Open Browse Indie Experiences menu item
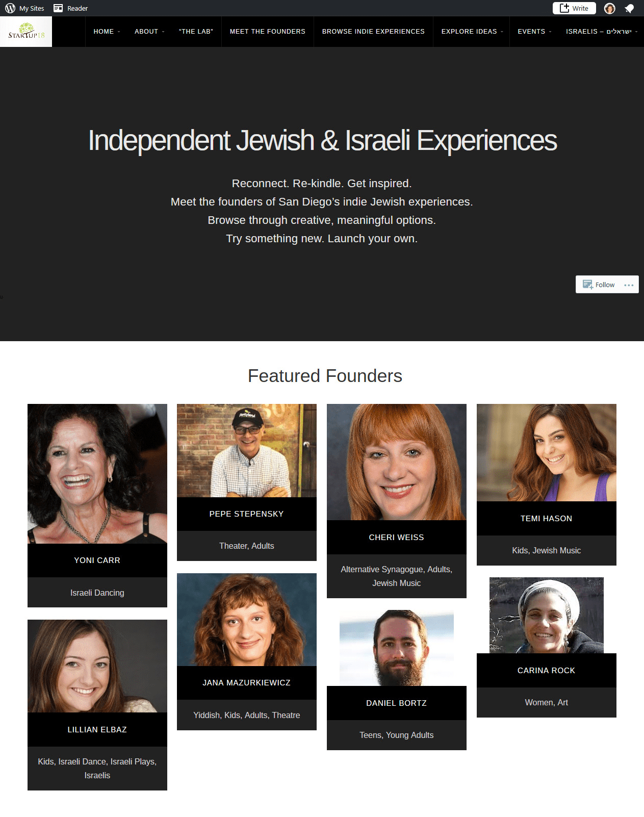644x817 pixels. pos(373,32)
